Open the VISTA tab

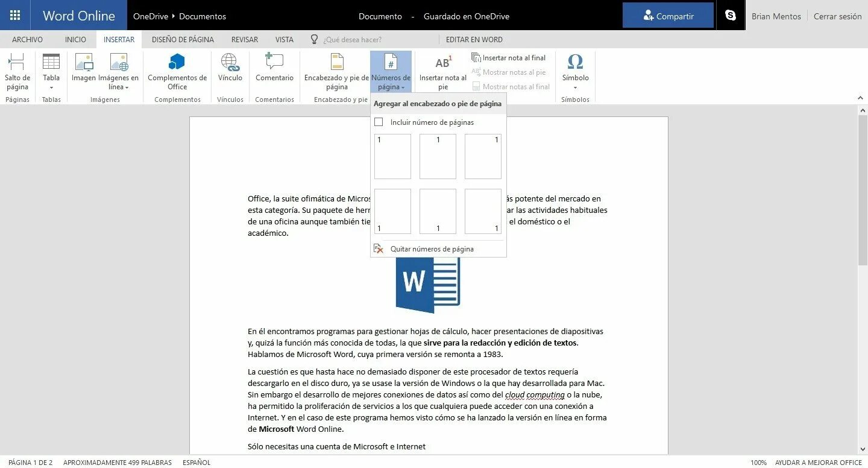285,39
